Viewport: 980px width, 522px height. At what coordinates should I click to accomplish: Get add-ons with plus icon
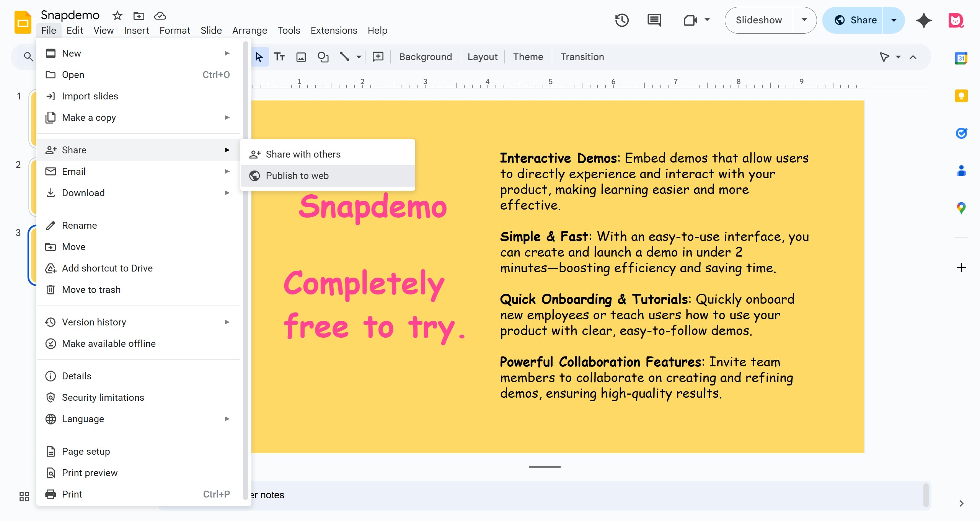[x=961, y=267]
